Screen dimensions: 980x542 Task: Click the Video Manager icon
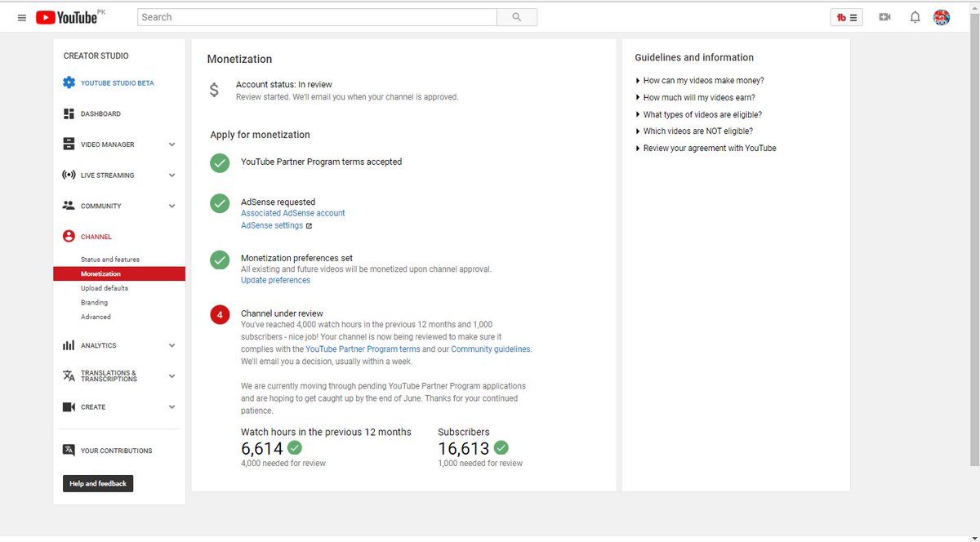point(69,144)
